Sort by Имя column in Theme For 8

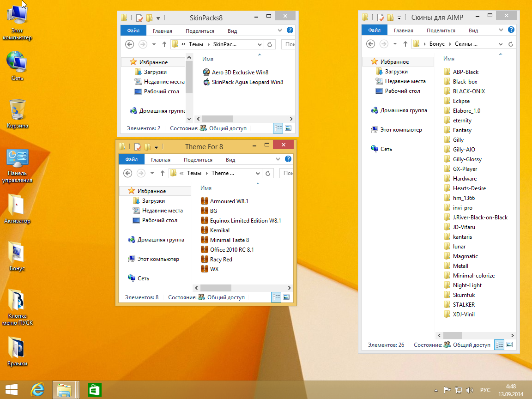pyautogui.click(x=206, y=188)
